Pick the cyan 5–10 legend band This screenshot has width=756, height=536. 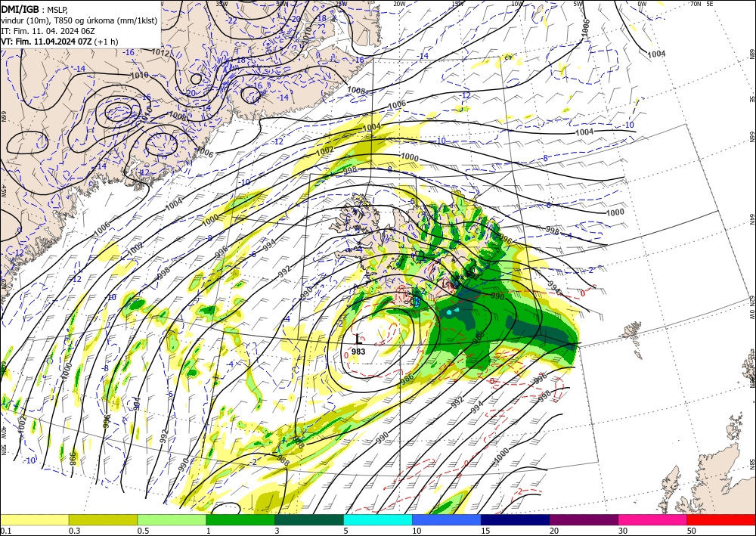pyautogui.click(x=378, y=519)
